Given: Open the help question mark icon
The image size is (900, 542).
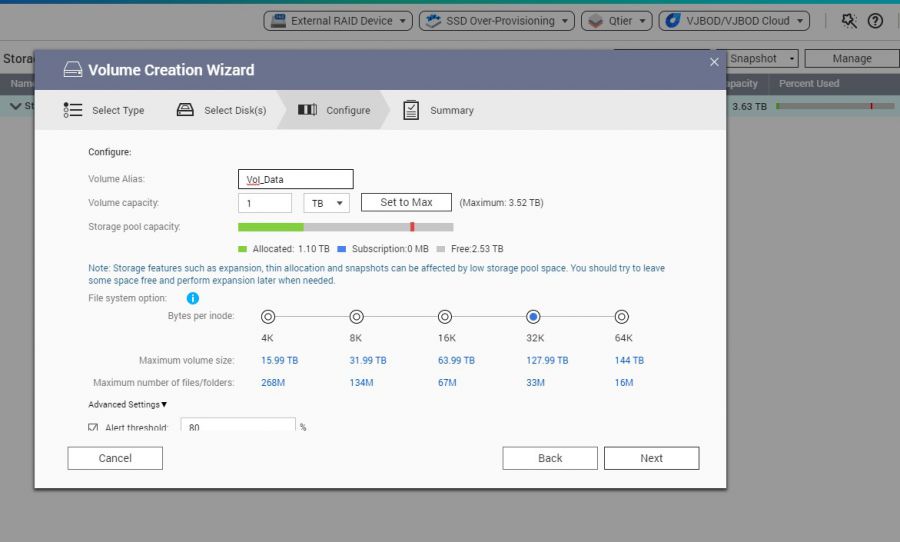Looking at the screenshot, I should coord(875,20).
